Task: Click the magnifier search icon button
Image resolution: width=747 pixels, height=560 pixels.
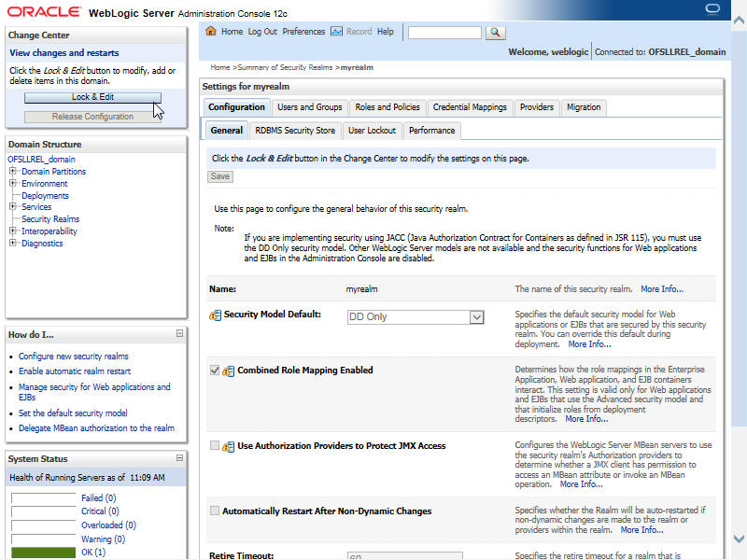Action: pyautogui.click(x=496, y=33)
